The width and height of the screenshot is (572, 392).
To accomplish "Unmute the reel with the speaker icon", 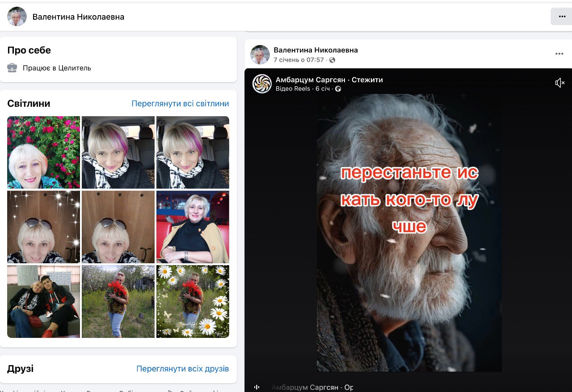I will coord(560,83).
